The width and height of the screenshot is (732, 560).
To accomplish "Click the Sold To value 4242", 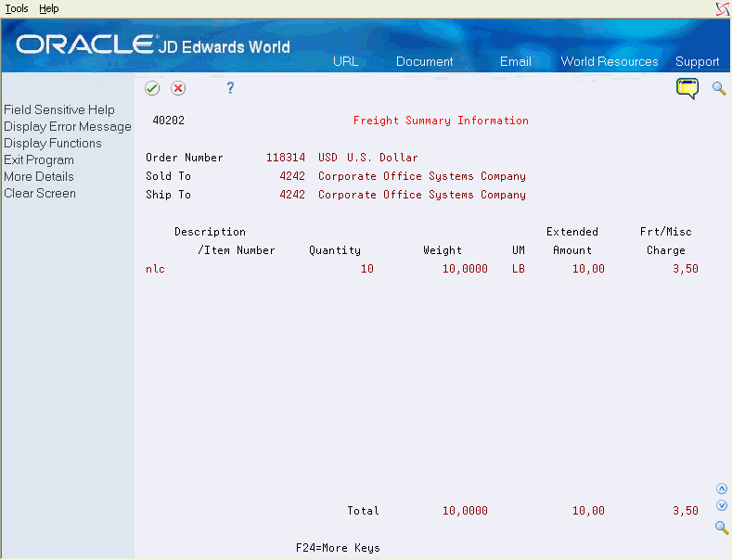I will coord(291,176).
